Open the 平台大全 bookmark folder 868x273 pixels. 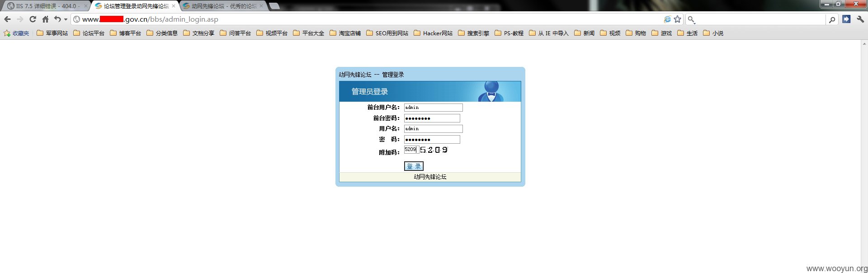[x=308, y=33]
